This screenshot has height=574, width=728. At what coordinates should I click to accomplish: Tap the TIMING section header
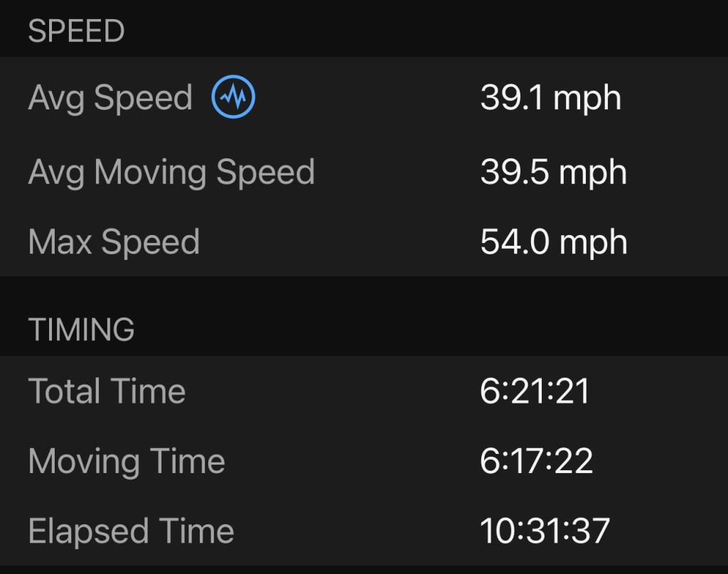tap(81, 330)
